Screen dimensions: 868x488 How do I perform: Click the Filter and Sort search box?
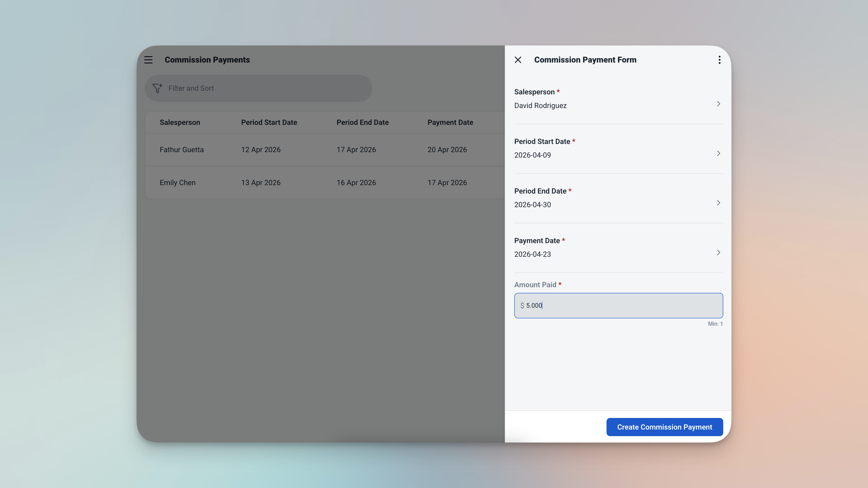[263, 88]
